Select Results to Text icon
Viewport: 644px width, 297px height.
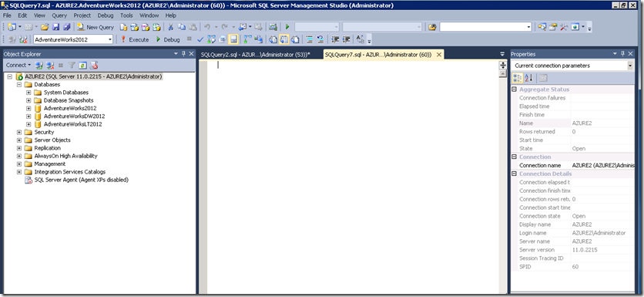273,40
